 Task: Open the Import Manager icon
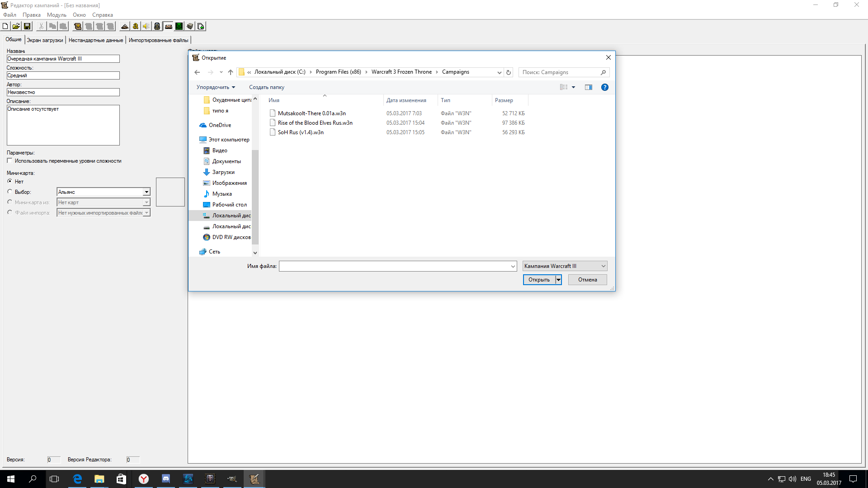pos(201,26)
